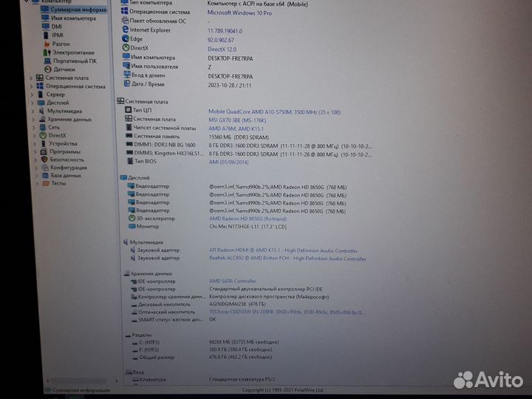Viewport: 532px width, 399px height.
Task: Click the Разгон flame icon
Action: click(47, 44)
